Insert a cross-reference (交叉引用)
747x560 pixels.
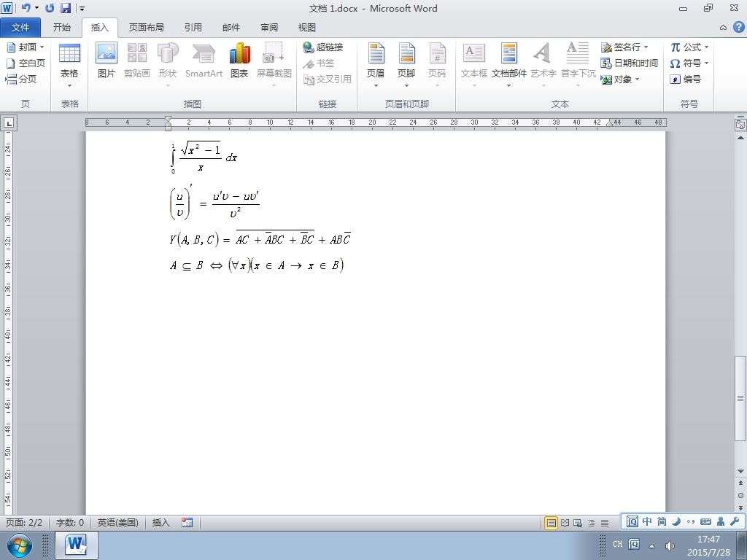[328, 79]
